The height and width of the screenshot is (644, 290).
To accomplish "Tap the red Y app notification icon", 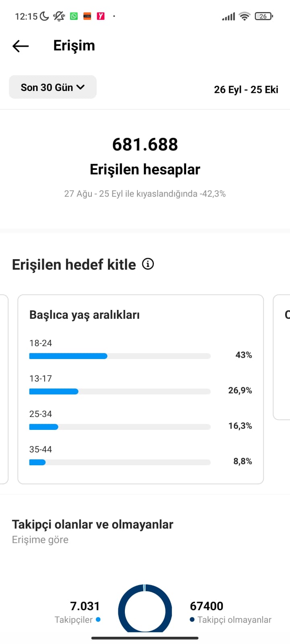I will [x=101, y=16].
